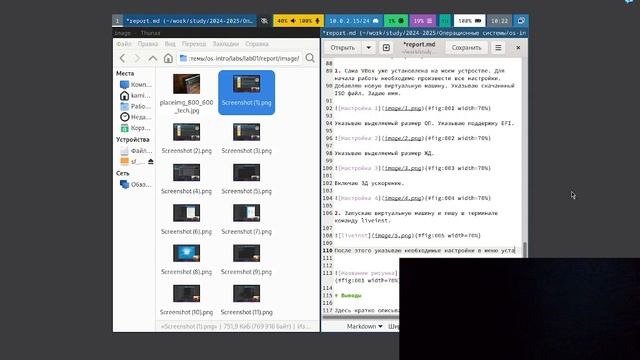Open the Закладки menu in Thunar
640x360 pixels.
tap(226, 44)
